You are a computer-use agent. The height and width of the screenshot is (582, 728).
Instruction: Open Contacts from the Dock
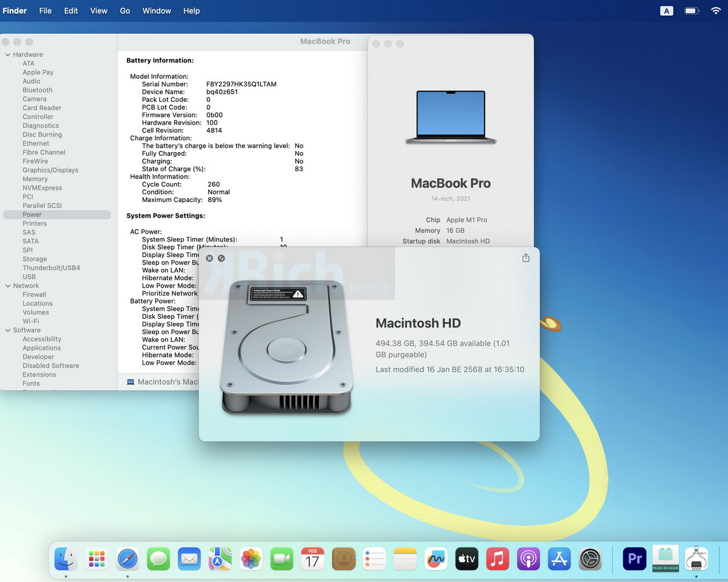coord(344,559)
